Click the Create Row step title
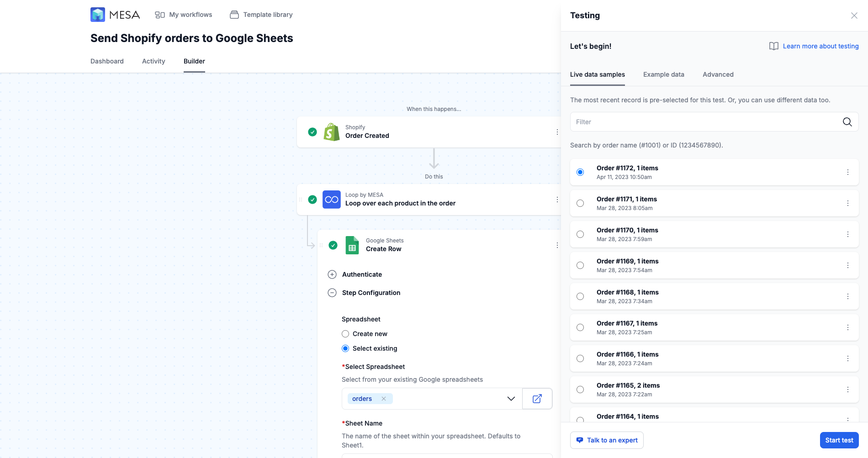The height and width of the screenshot is (458, 868). coord(384,249)
